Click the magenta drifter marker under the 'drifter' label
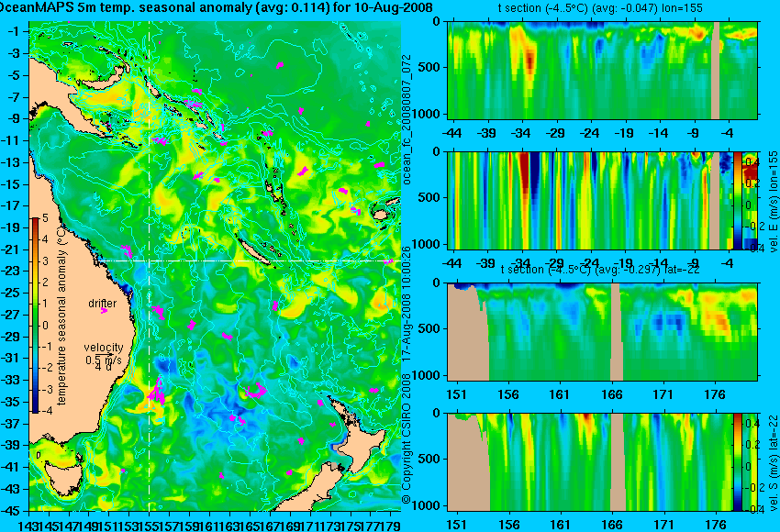The height and width of the screenshot is (532, 780). pos(104,311)
